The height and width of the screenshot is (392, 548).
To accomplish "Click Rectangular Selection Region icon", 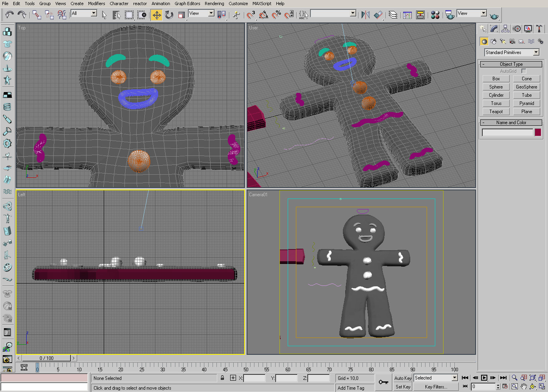I will pos(129,15).
